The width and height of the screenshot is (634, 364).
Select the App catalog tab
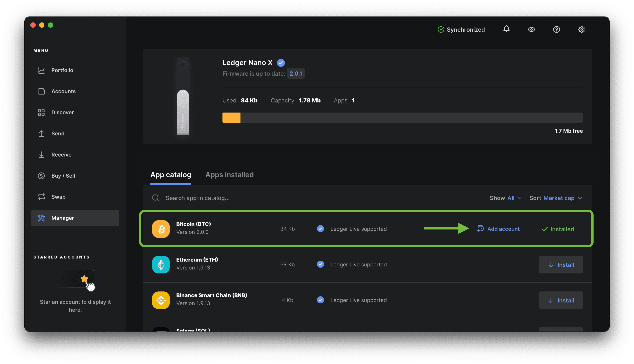coord(171,175)
